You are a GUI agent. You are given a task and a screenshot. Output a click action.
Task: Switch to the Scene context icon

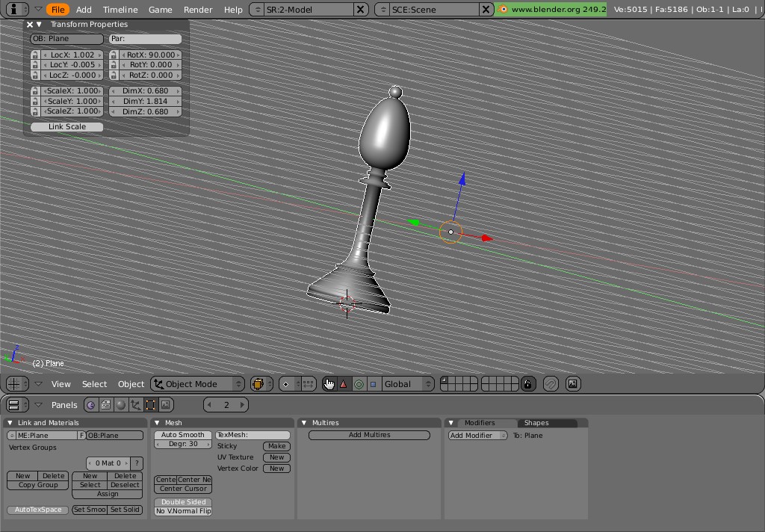[x=165, y=405]
